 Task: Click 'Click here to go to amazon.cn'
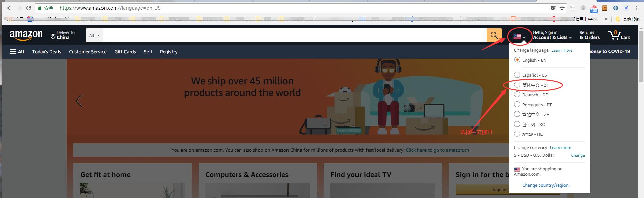[437, 150]
